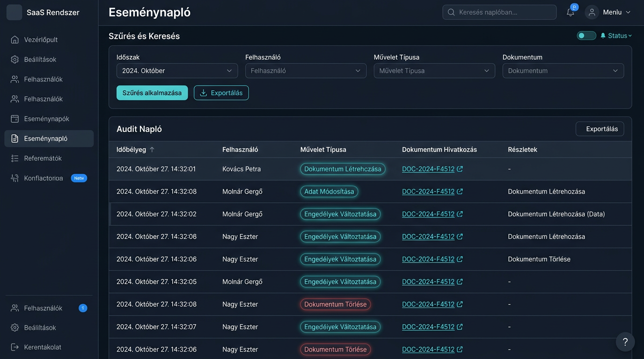This screenshot has height=359, width=644.
Task: Click Részletek column header
Action: tap(522, 150)
